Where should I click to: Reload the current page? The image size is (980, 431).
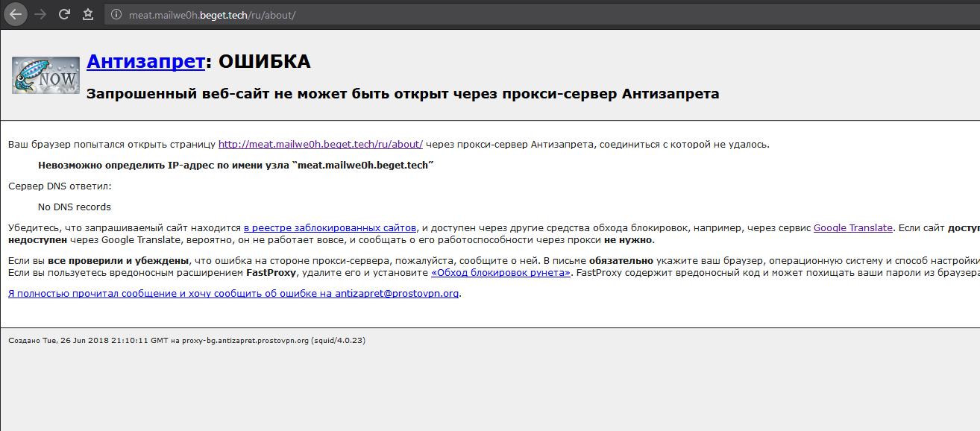[x=64, y=14]
